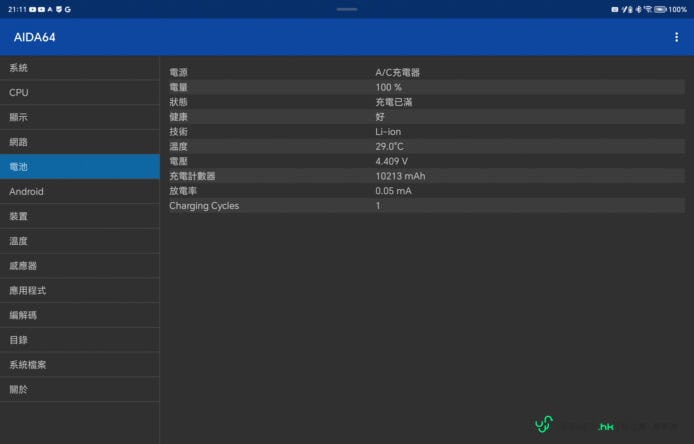694x444 pixels.
Task: Select the Charging Cycles row
Action: 426,206
